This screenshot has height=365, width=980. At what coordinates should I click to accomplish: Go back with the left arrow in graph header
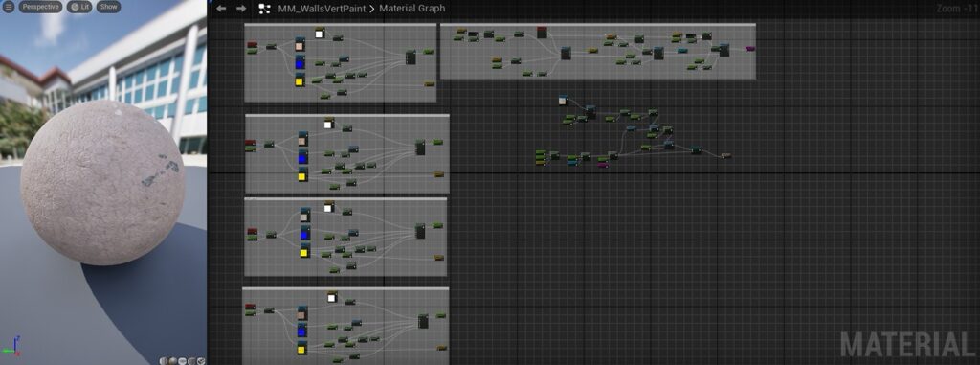click(221, 9)
